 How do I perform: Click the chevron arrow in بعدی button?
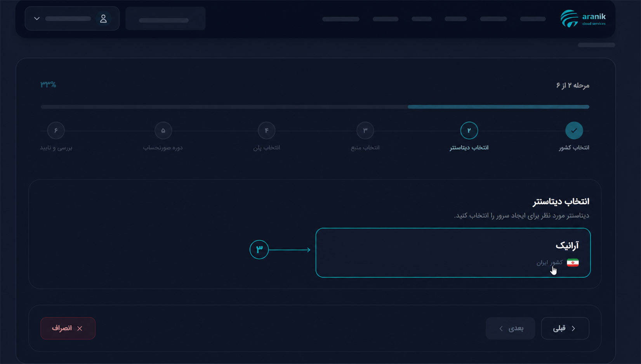(x=501, y=328)
